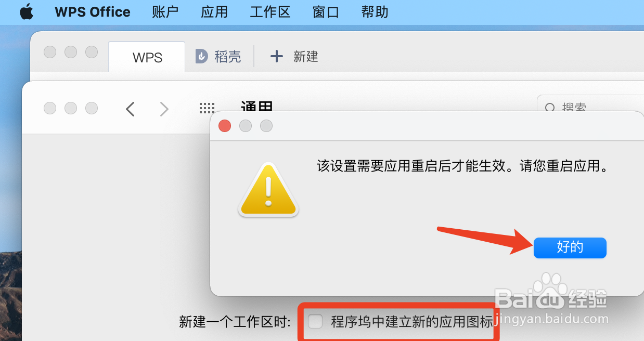Click the 新建 button label
The width and height of the screenshot is (644, 341).
306,56
